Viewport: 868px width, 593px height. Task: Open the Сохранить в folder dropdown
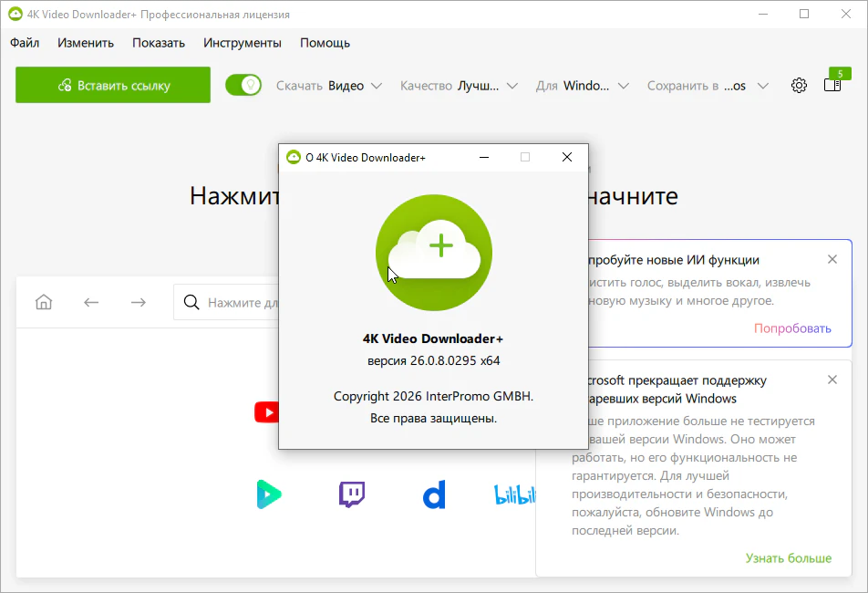(708, 86)
